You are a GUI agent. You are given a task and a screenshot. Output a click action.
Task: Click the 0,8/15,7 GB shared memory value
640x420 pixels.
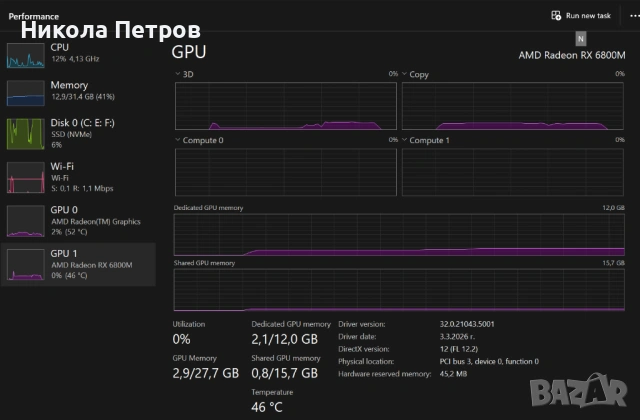click(x=284, y=373)
